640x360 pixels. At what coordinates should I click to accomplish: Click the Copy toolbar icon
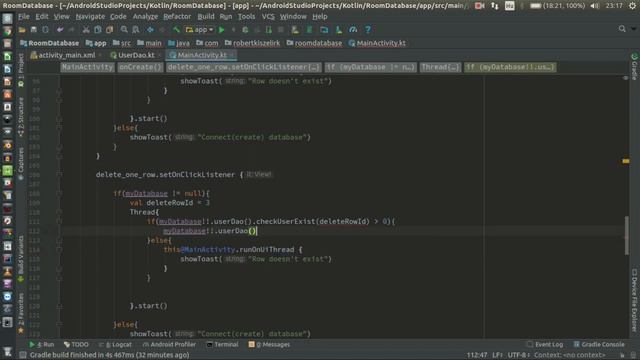pos(98,29)
